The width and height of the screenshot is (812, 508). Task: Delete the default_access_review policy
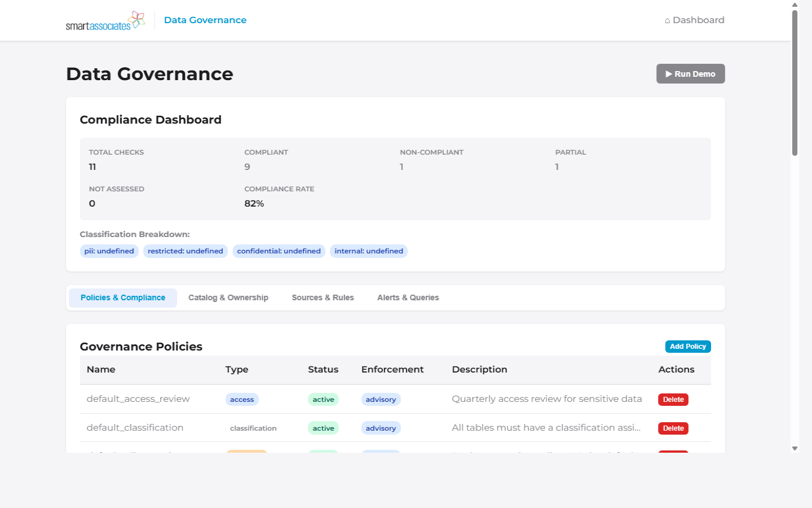pyautogui.click(x=673, y=399)
